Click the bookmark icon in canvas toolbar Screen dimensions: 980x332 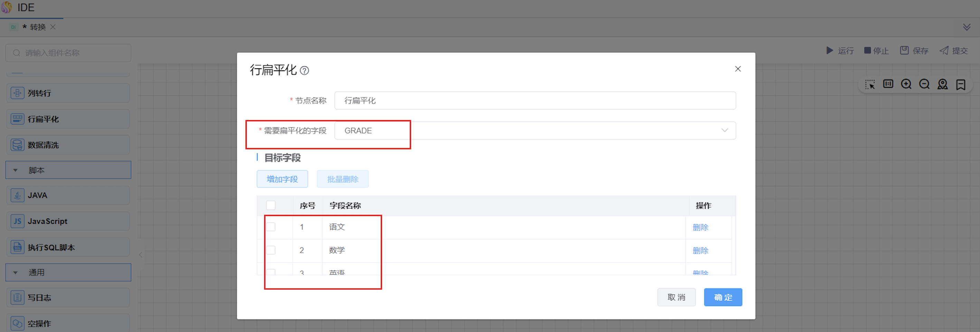(961, 84)
